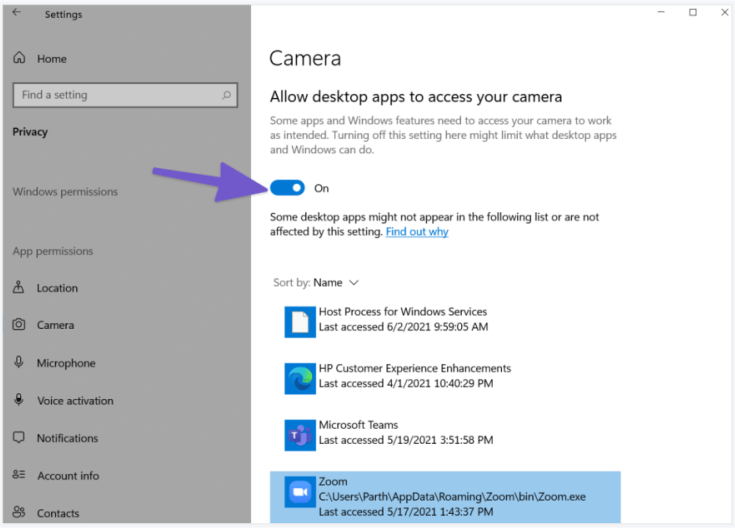Screen dimensions: 735x528
Task: Click the Host Process file icon
Action: tap(300, 322)
